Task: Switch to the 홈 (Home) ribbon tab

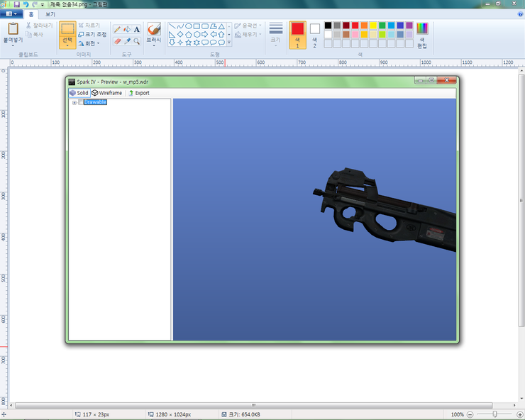Action: [x=31, y=14]
